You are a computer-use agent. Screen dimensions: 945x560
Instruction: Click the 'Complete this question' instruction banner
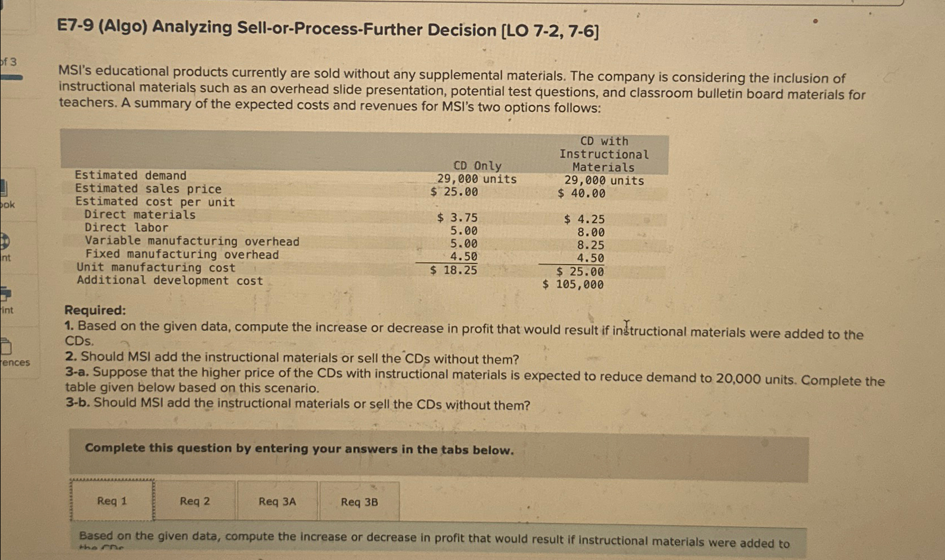(299, 449)
